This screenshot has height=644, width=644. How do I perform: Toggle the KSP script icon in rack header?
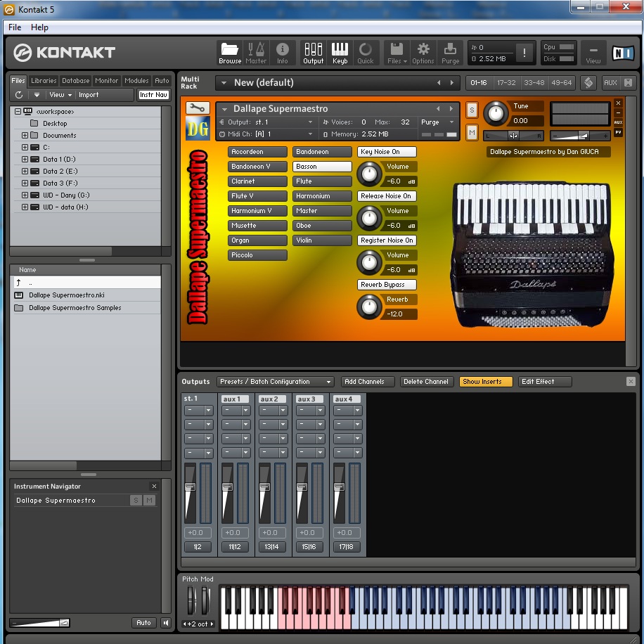pos(588,82)
